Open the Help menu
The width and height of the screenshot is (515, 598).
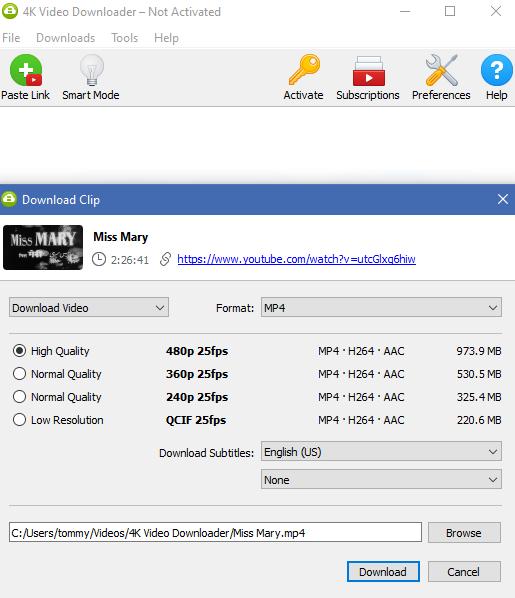pos(166,38)
